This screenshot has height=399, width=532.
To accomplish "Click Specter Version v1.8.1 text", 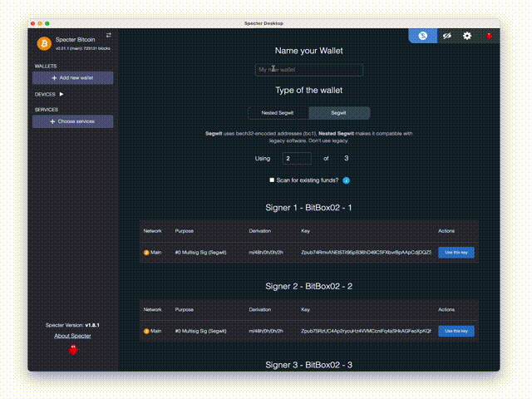I will point(72,325).
